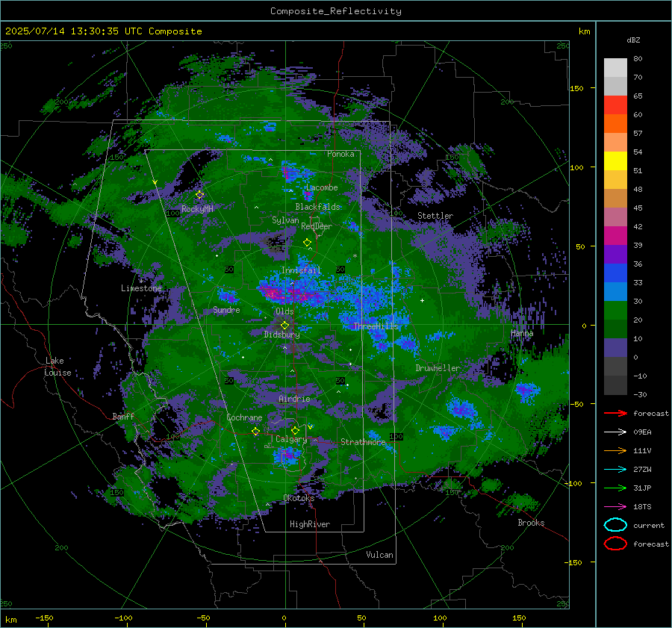Click the yellow diamond marker above Calgary
This screenshot has width=672, height=628.
point(295,430)
